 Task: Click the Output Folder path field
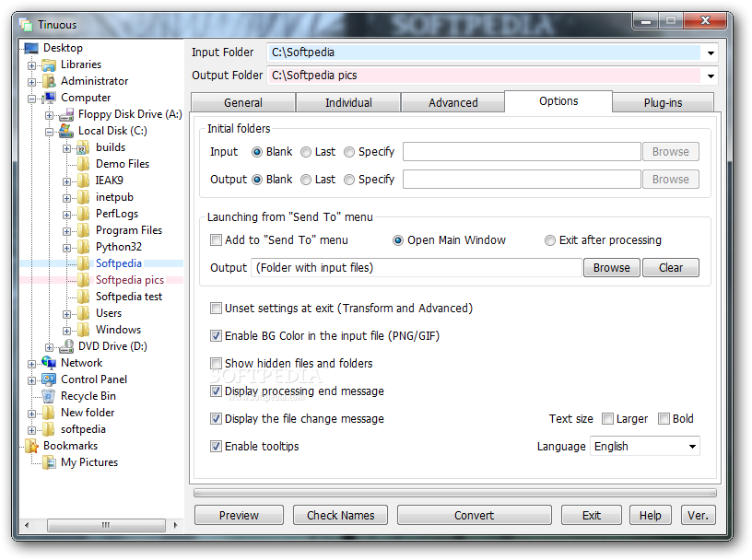point(485,76)
